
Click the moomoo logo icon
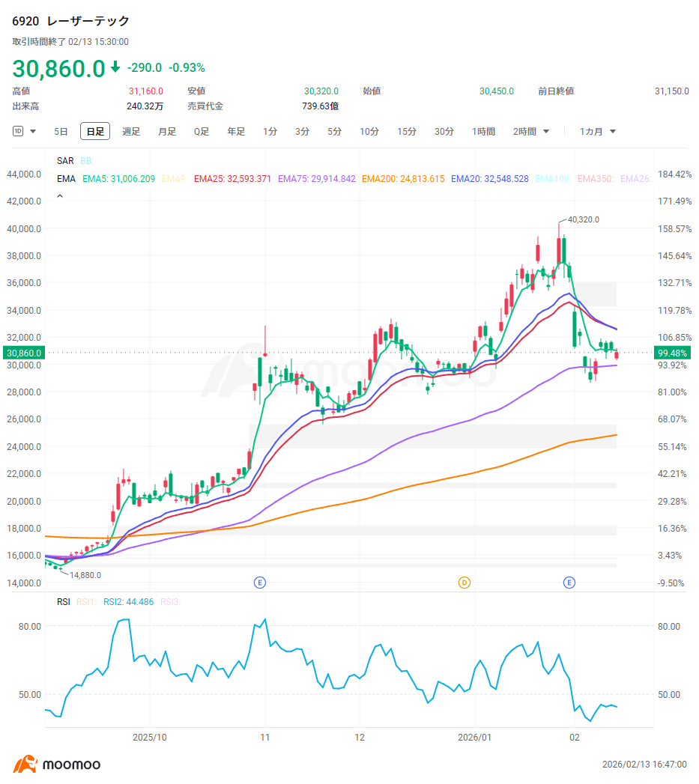click(25, 765)
